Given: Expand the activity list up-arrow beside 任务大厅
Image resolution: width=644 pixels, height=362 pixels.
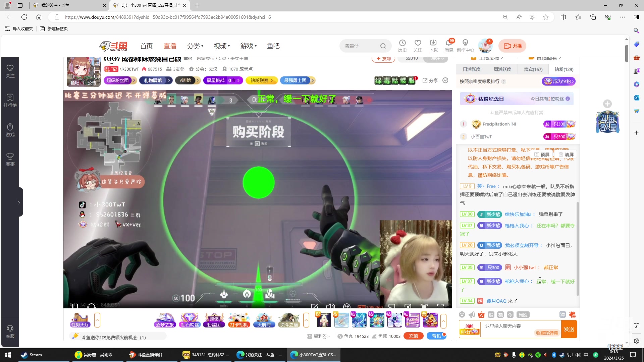Looking at the screenshot, I should coord(97,320).
